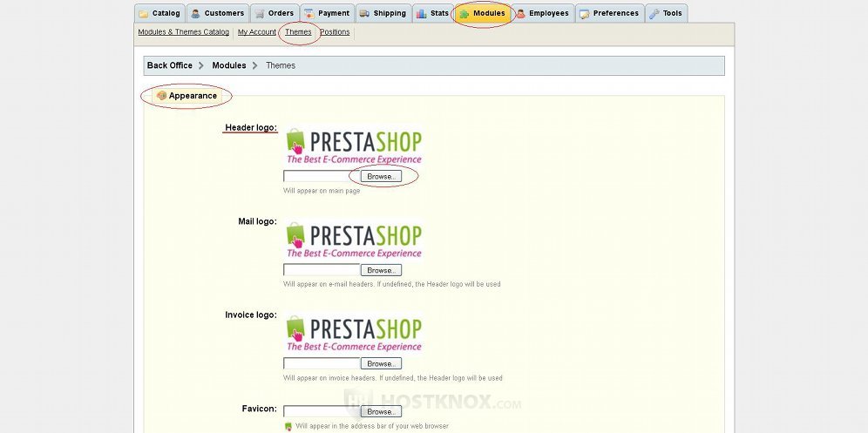Viewport: 868px width, 433px height.
Task: Open Modules & Themes Catalog link
Action: coord(183,32)
